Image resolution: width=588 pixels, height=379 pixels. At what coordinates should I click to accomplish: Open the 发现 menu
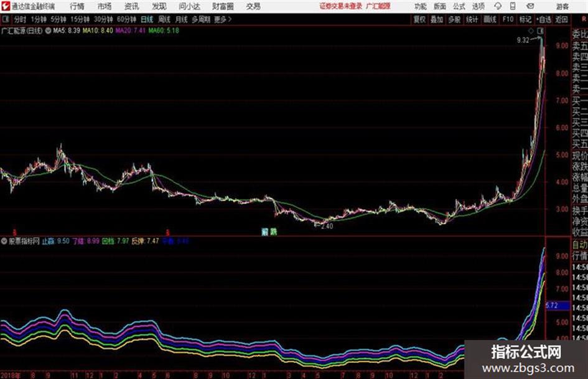[x=159, y=6]
